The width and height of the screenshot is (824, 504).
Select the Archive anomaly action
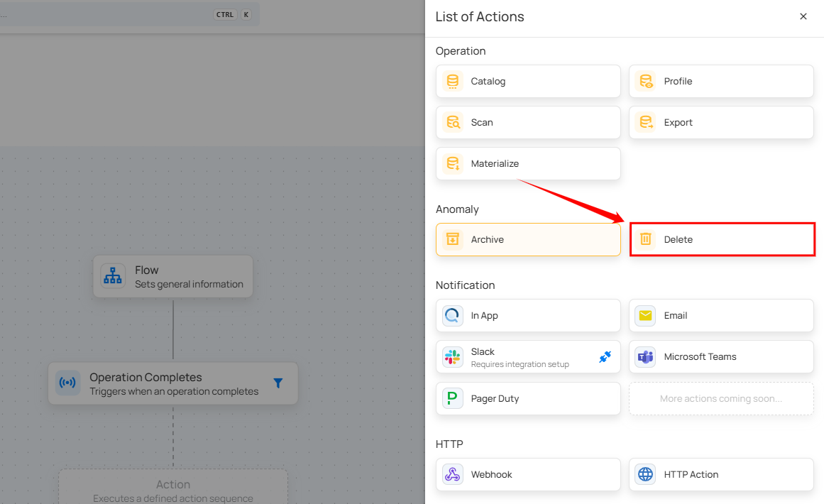(528, 240)
